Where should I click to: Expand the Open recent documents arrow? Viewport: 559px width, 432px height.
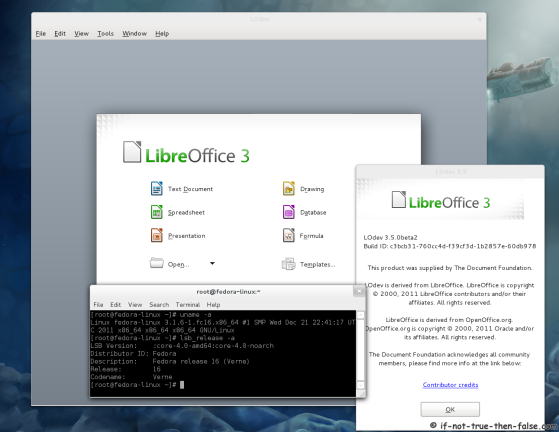click(x=212, y=263)
